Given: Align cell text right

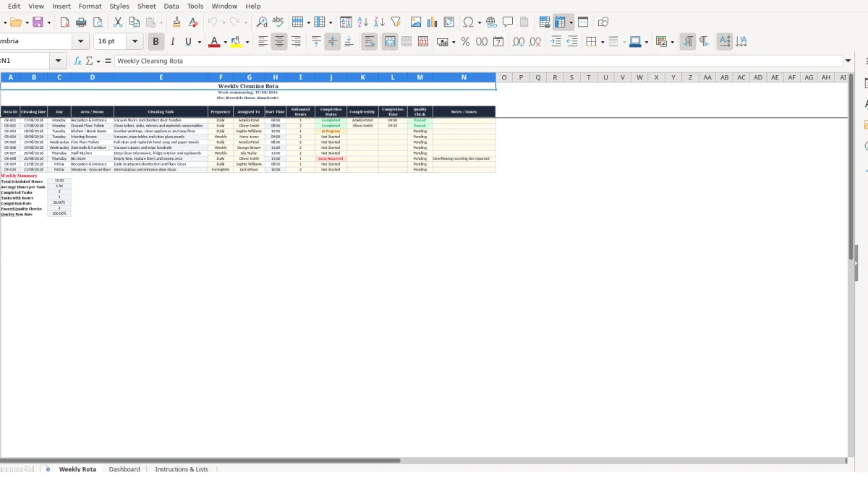Looking at the screenshot, I should click(x=296, y=42).
